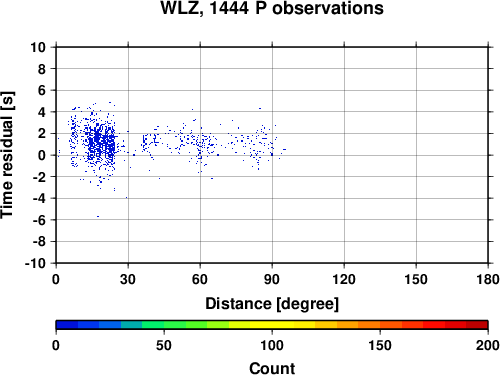Click the y-axis tick label '4'
This screenshot has height=375, width=500.
(x=42, y=112)
